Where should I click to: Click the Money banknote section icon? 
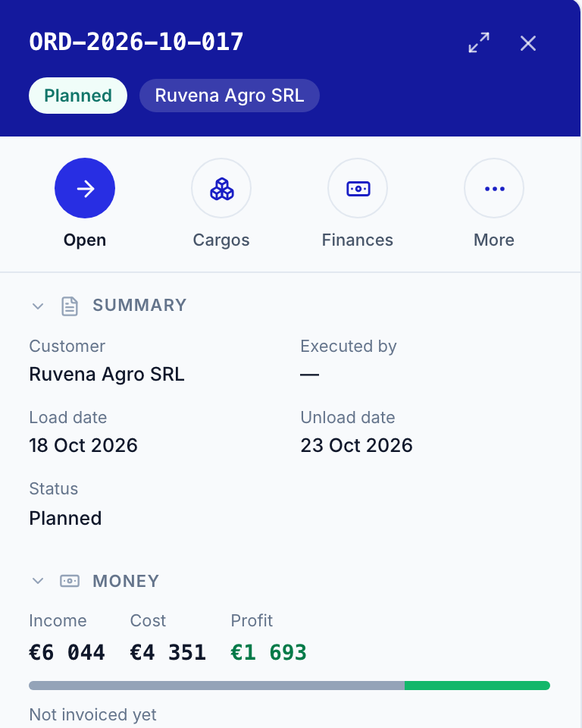[70, 581]
